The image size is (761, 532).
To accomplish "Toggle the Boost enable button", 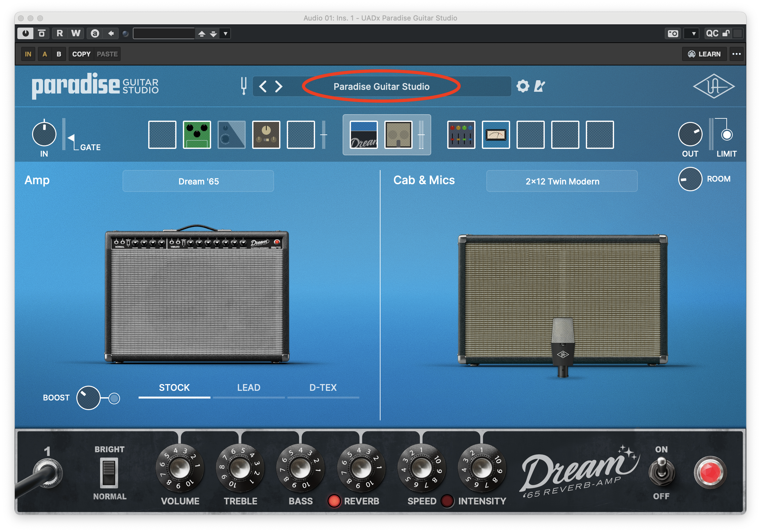I will pyautogui.click(x=114, y=398).
